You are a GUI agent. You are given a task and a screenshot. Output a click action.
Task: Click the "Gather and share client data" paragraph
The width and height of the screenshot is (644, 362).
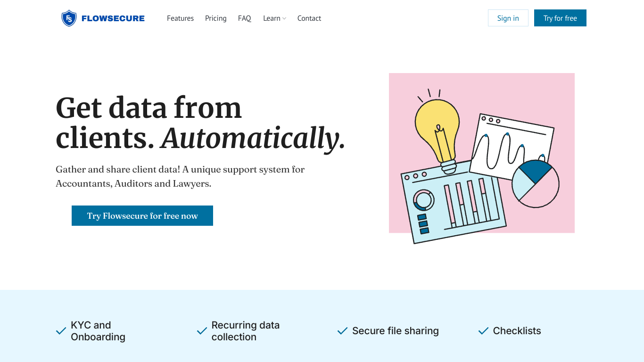(180, 176)
